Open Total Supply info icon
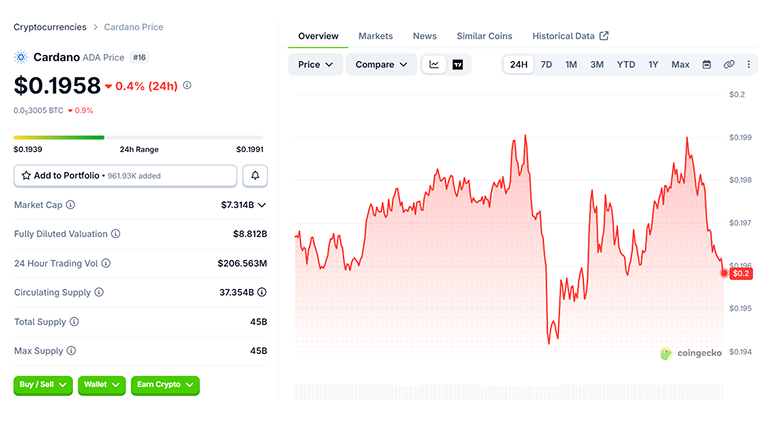This screenshot has width=768, height=432. (x=74, y=322)
